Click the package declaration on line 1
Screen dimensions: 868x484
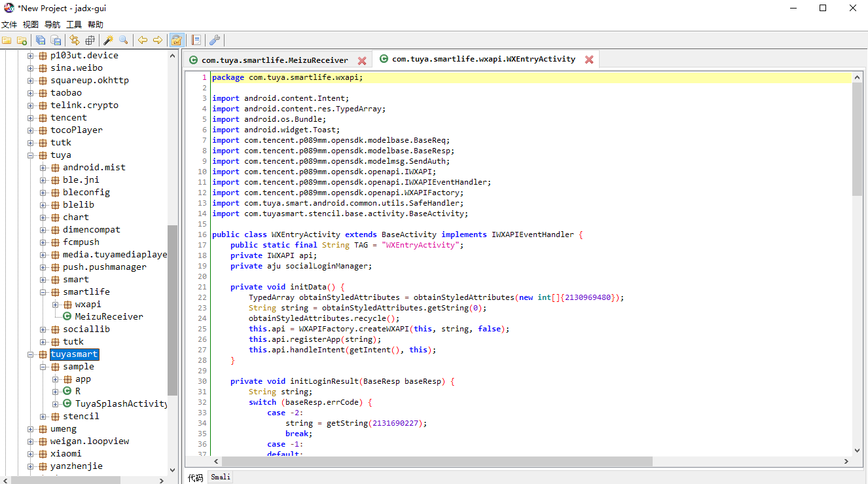point(287,77)
